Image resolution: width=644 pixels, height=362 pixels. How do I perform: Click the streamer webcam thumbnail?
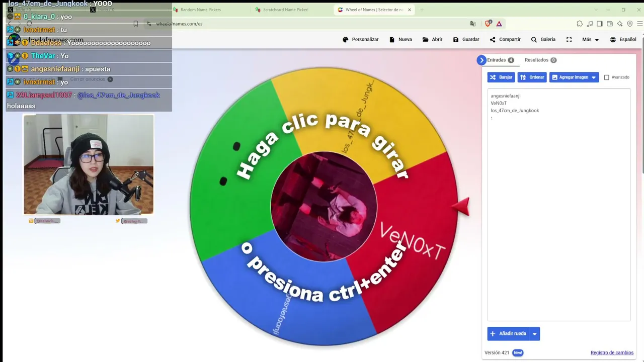pyautogui.click(x=89, y=164)
